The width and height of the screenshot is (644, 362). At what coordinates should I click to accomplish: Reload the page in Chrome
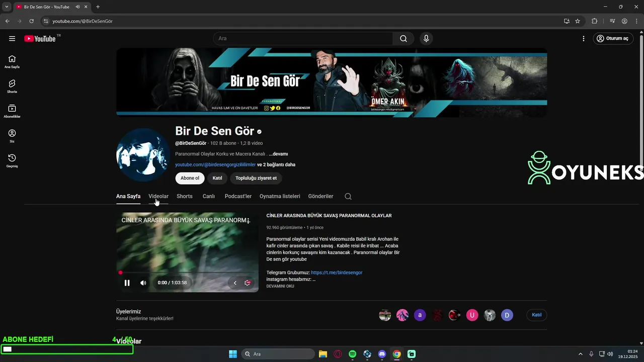(x=31, y=21)
